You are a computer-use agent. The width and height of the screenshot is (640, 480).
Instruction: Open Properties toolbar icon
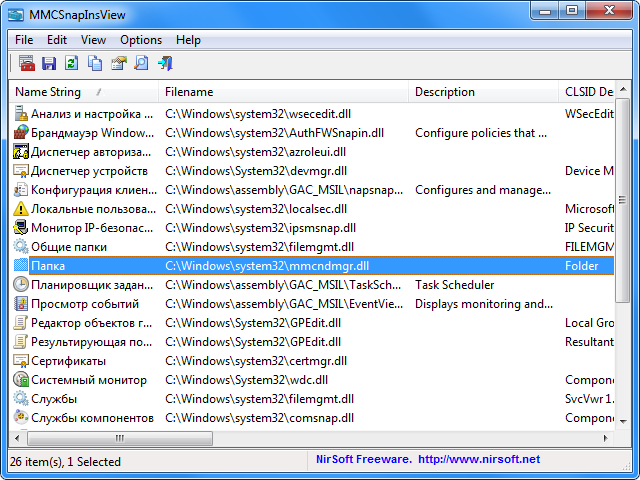pos(119,63)
